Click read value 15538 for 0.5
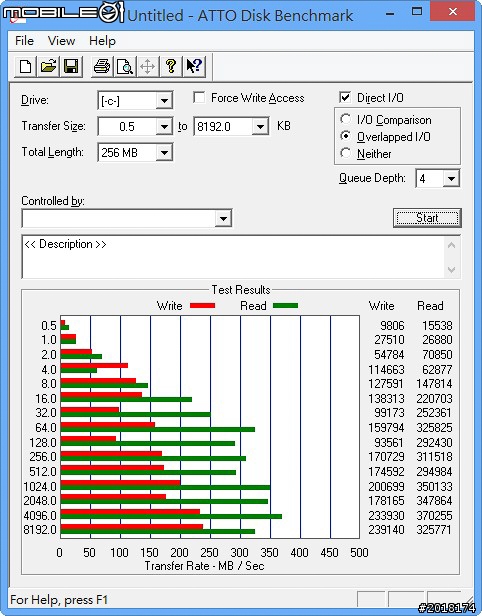Viewport: 482px width, 616px height. 437,326
